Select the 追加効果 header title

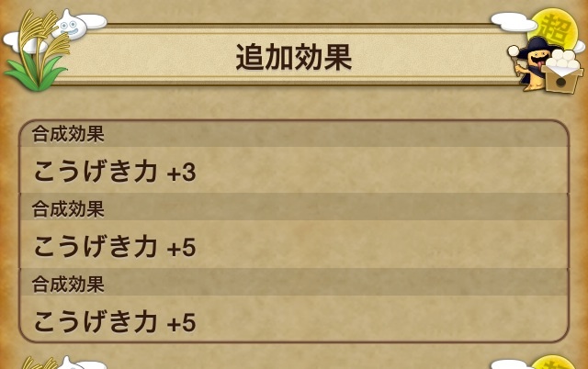(x=293, y=57)
